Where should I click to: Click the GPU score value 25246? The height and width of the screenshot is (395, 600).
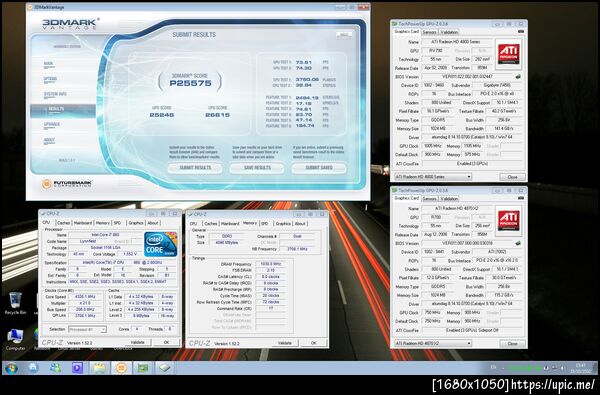tap(162, 115)
